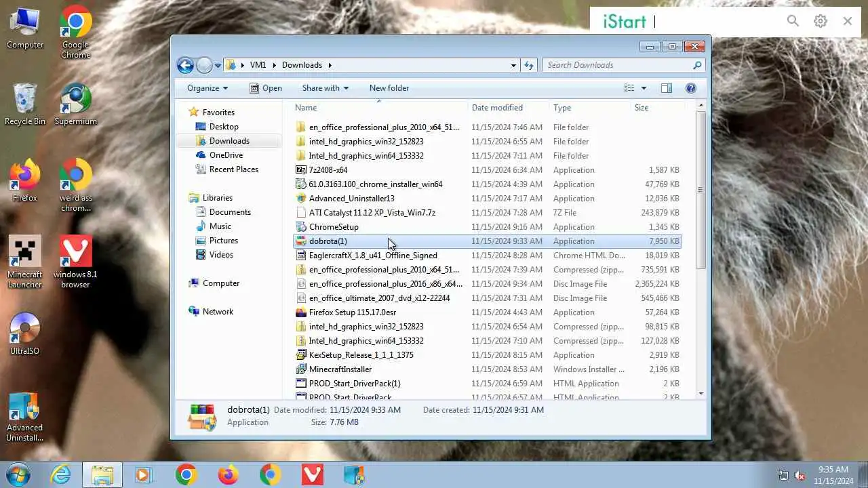Click the Vivaldi icon in the taskbar
Image resolution: width=868 pixels, height=488 pixels.
point(313,474)
